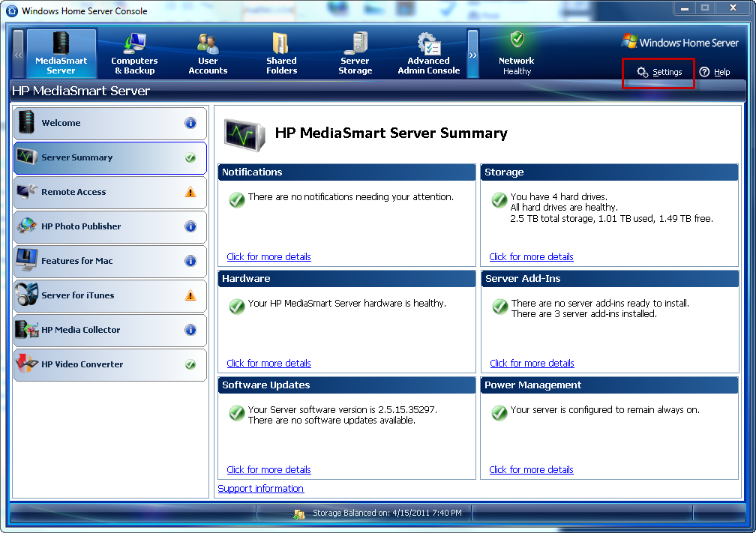
Task: Open Hardware more details link
Action: coord(268,364)
